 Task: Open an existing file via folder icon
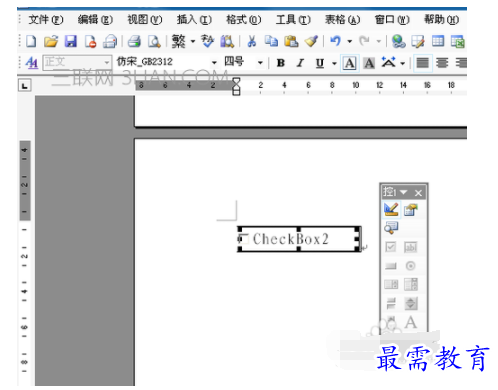click(x=51, y=41)
